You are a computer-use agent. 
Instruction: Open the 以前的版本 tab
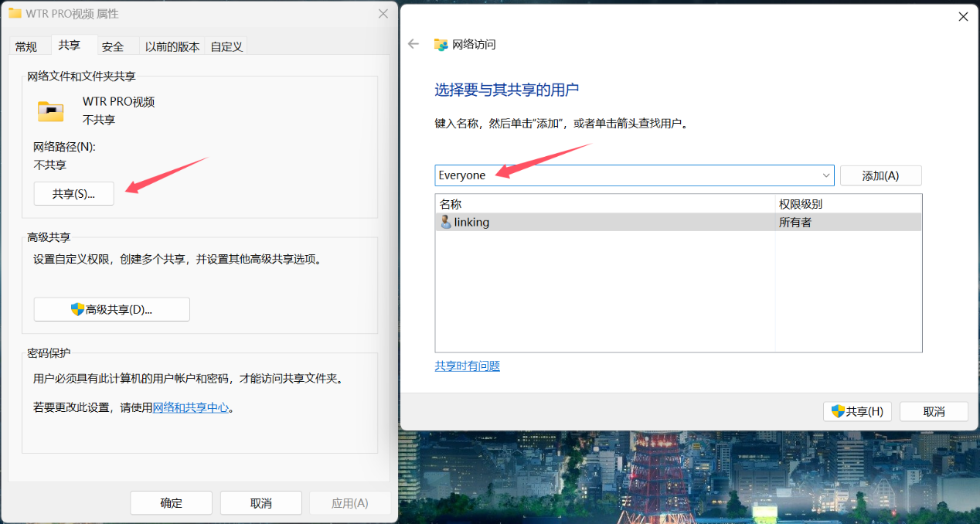pyautogui.click(x=172, y=46)
